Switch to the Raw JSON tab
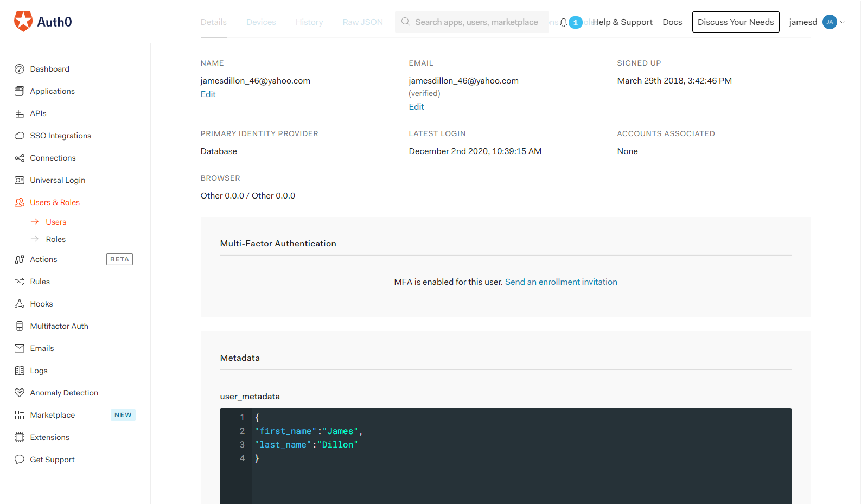Screen dimensions: 861x504 [x=363, y=22]
